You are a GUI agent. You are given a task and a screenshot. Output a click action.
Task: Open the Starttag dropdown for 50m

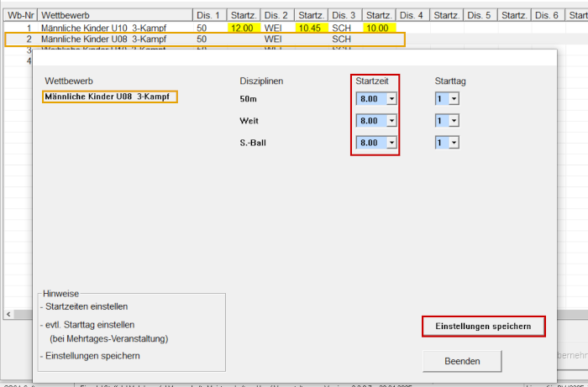[454, 99]
